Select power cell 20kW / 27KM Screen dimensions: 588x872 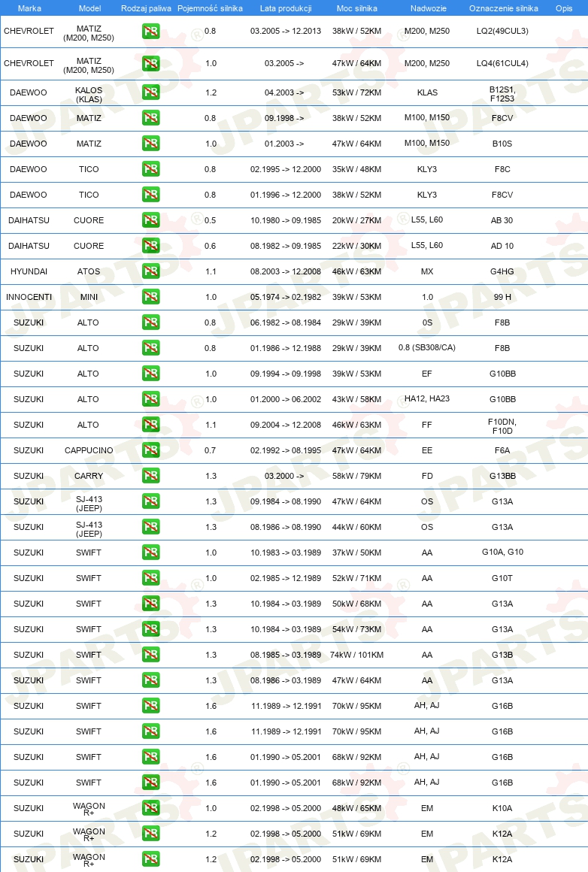pyautogui.click(x=356, y=220)
